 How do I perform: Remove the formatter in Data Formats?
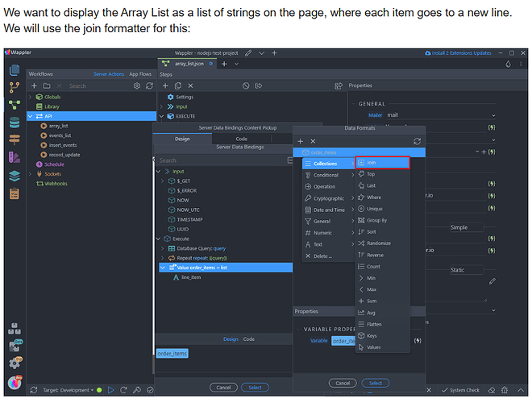(314, 141)
